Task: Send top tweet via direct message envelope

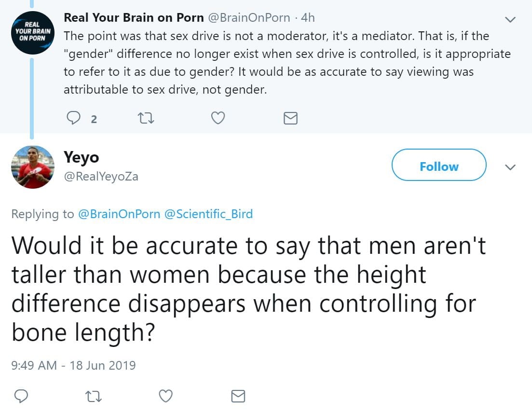Action: click(290, 118)
